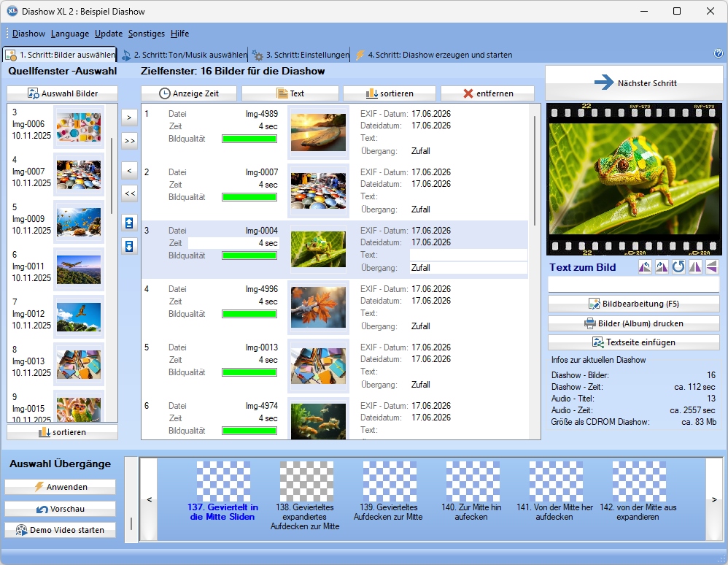This screenshot has width=728, height=565.
Task: Click Textseite einfügen button
Action: 634,342
